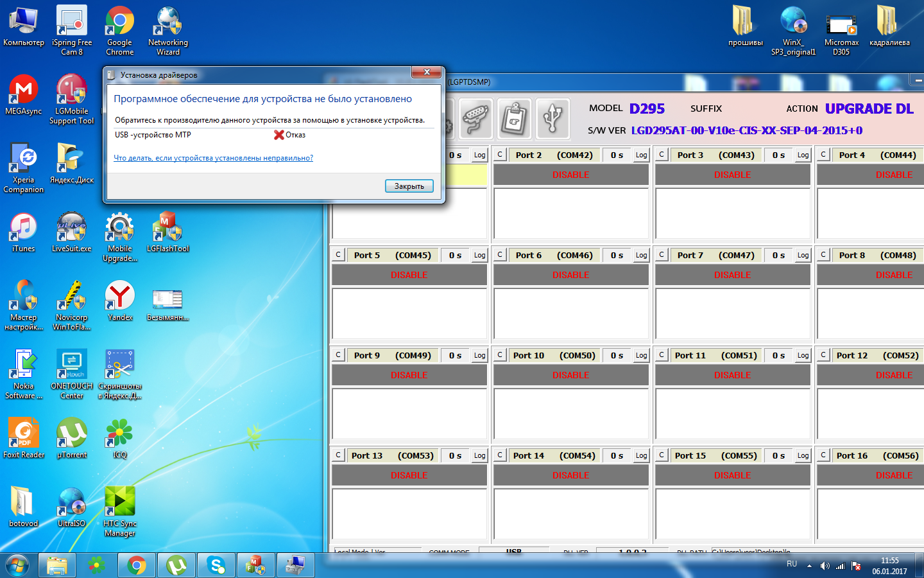Toggle the C box for Port 2
Image resolution: width=924 pixels, height=578 pixels.
coord(500,155)
